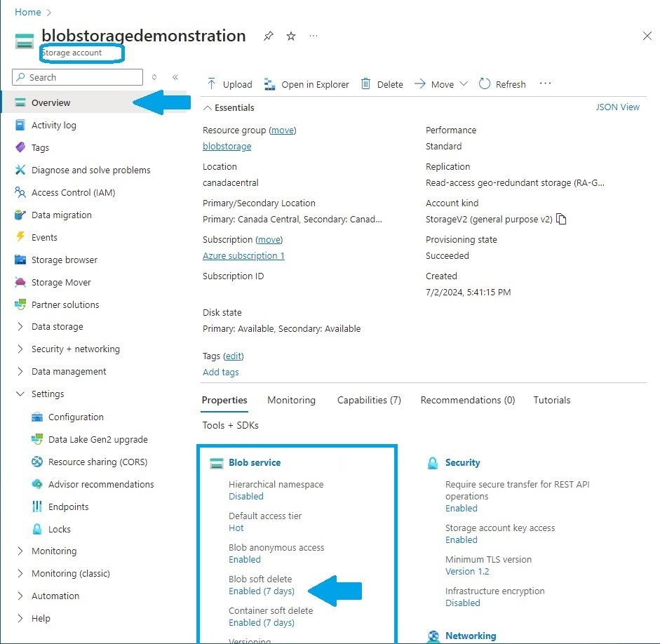Click Home breadcrumb link
The image size is (660, 644).
tap(28, 12)
